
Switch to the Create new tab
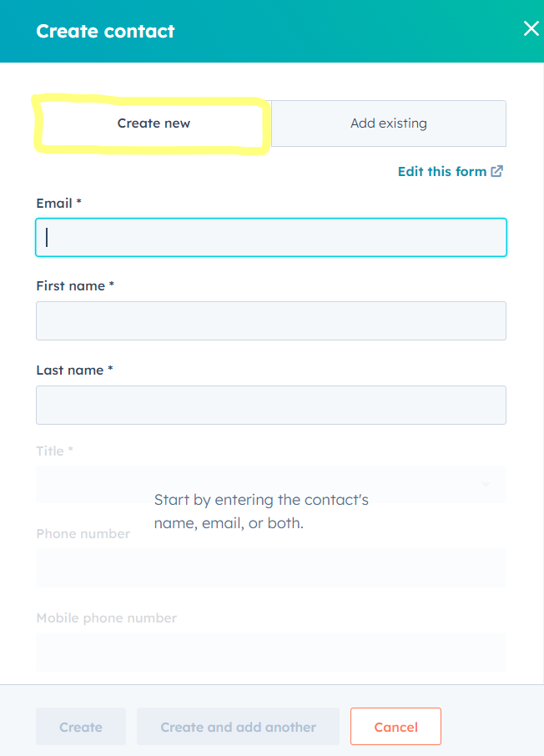(154, 123)
